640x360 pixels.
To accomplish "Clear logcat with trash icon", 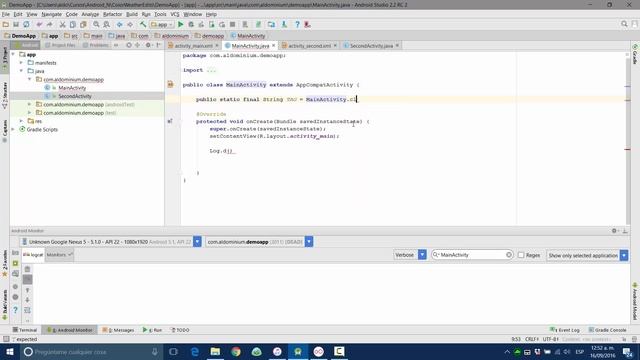I will (27, 269).
